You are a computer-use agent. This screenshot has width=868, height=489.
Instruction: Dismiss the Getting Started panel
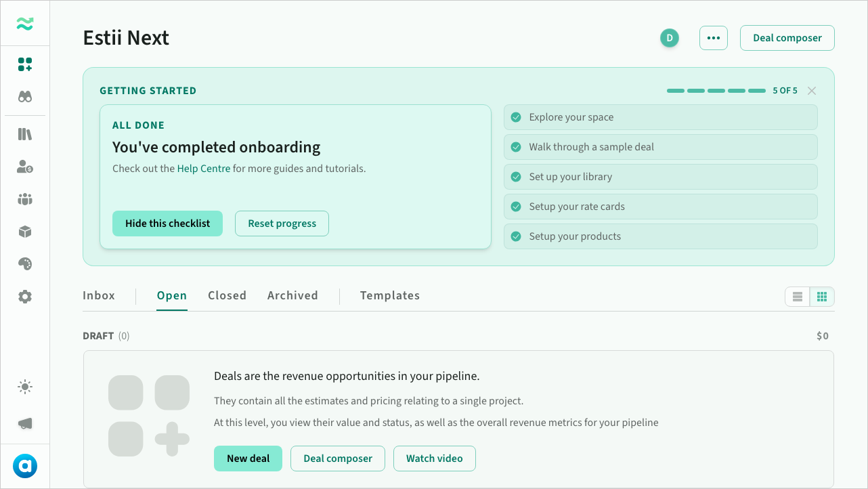812,91
